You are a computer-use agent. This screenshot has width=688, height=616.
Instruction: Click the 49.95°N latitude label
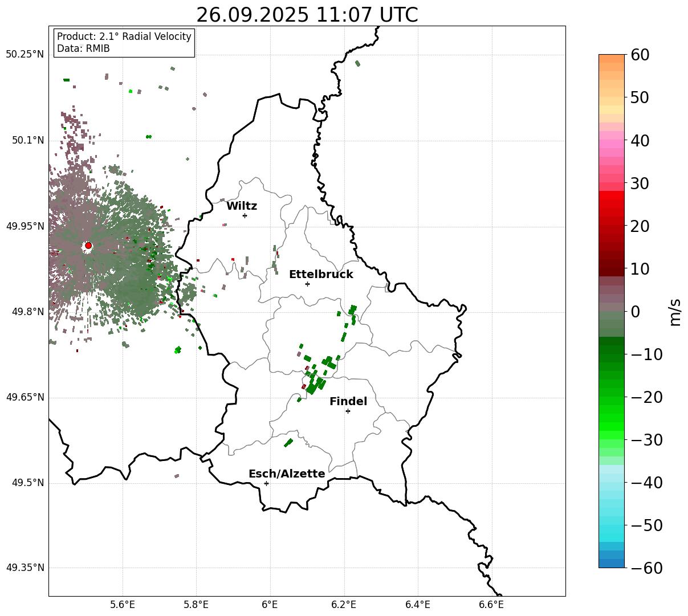(25, 226)
